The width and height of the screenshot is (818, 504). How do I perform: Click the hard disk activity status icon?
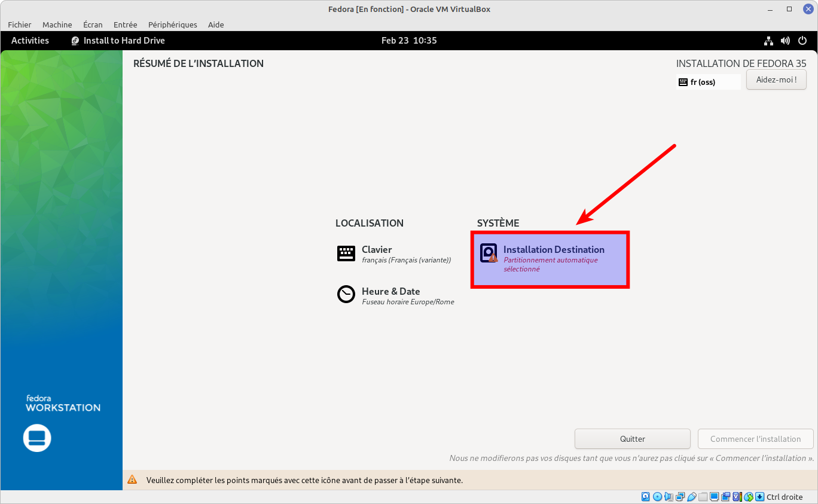(645, 497)
